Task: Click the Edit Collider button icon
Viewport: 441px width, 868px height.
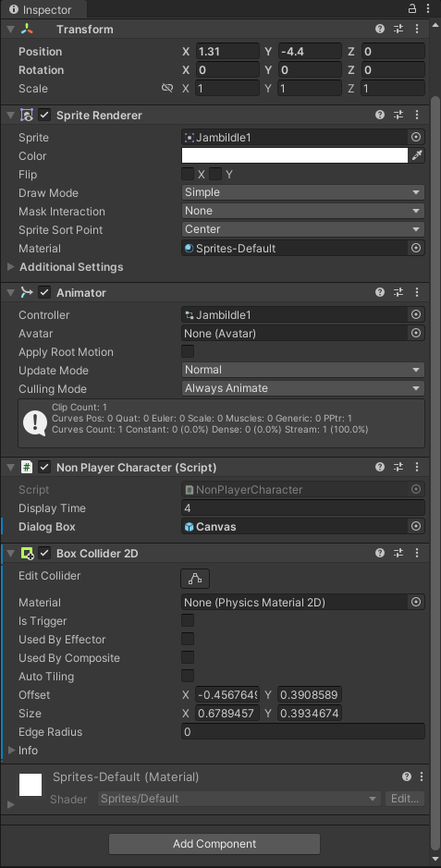Action: pyautogui.click(x=195, y=579)
